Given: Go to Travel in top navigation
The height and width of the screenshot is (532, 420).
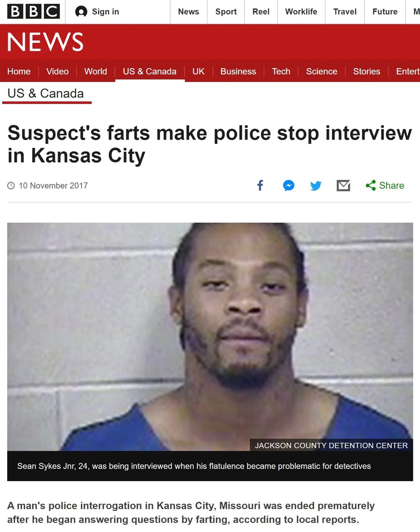Looking at the screenshot, I should coord(345,12).
